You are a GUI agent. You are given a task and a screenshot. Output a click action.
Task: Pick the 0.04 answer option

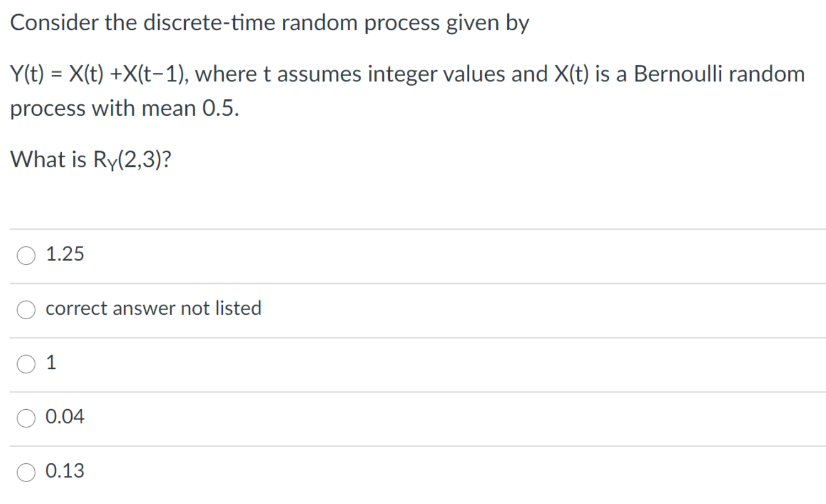pyautogui.click(x=25, y=417)
